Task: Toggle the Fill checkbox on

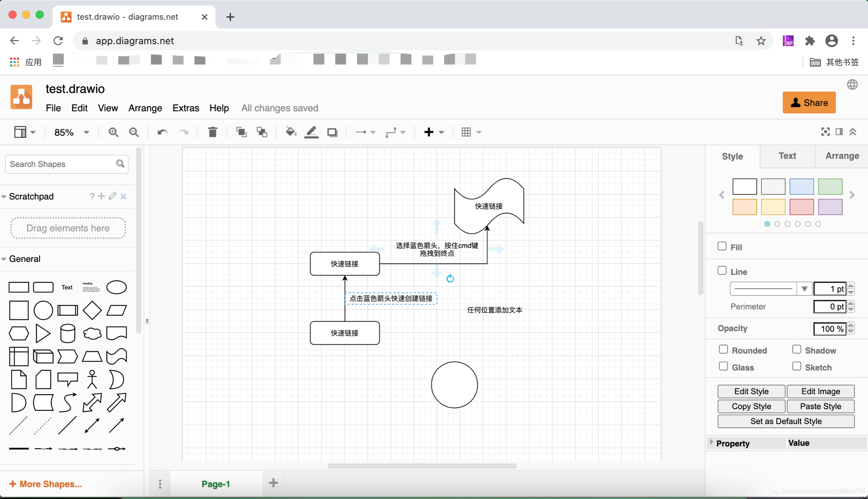Action: click(x=722, y=246)
